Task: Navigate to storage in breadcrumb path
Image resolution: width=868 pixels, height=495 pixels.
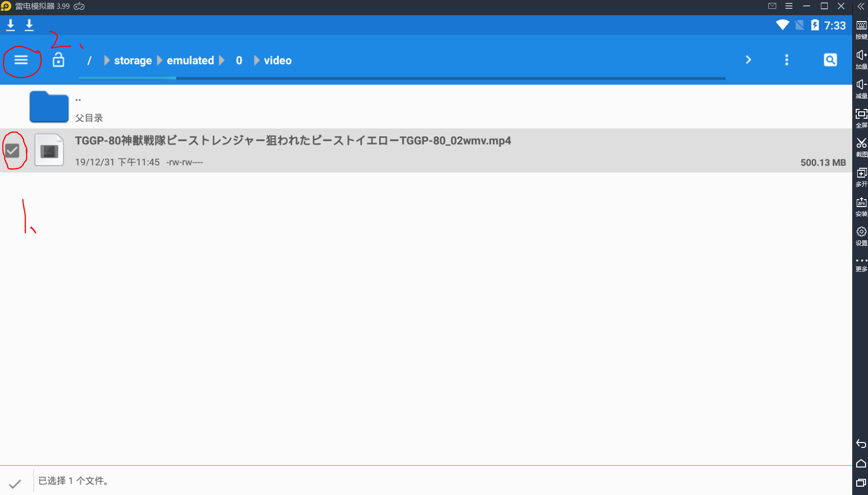Action: click(133, 60)
